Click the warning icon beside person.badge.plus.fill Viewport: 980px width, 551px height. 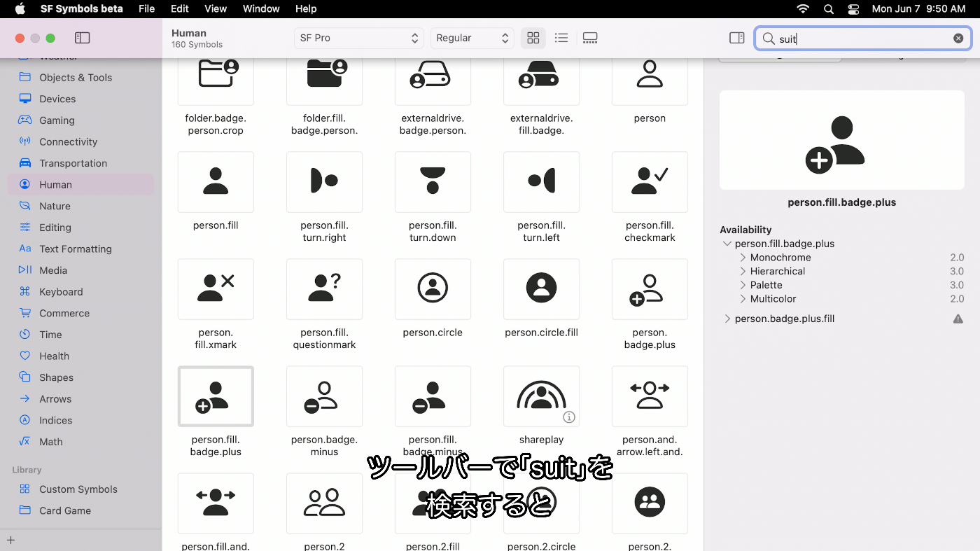[958, 319]
